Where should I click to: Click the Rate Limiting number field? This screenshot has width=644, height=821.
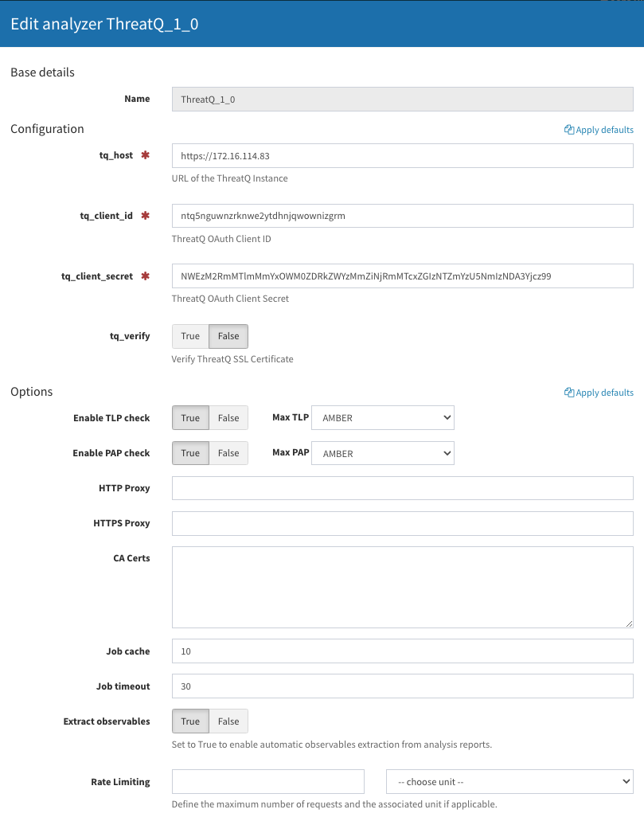coord(268,781)
